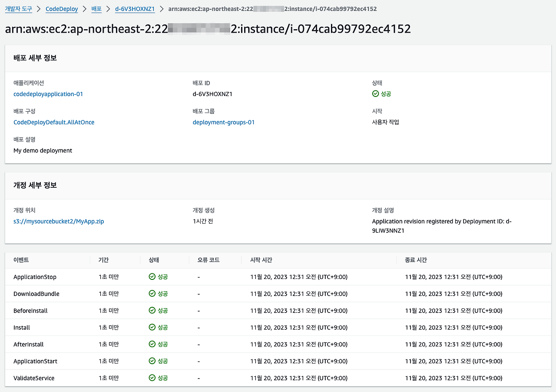556x392 pixels.
Task: Click the 시작 시간 column header
Action: coord(261,260)
